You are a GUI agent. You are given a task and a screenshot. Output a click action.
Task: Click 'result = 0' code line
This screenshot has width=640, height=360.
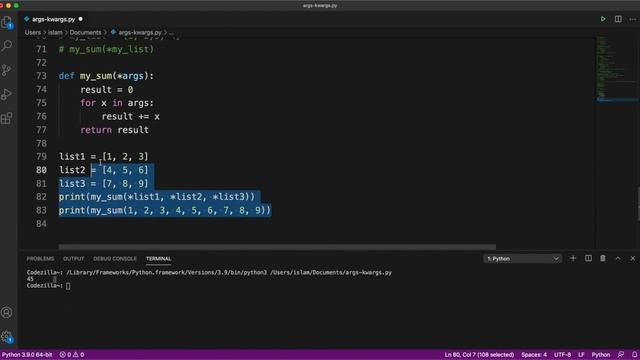point(107,89)
